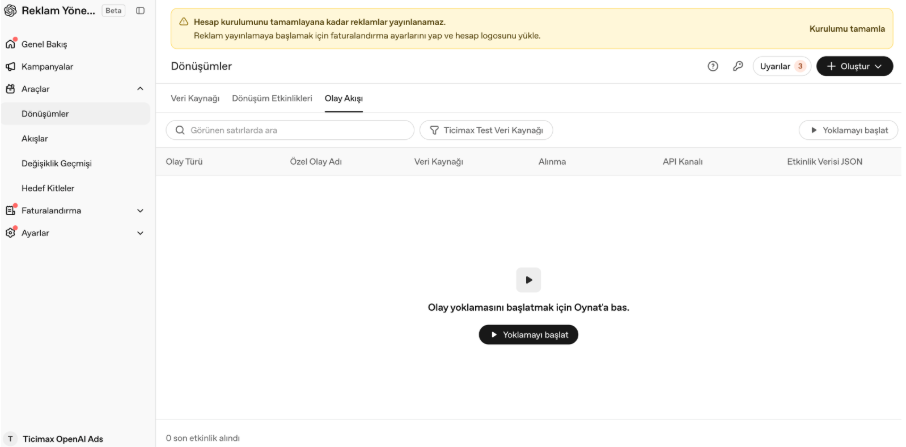The image size is (906, 447).
Task: Click the sidebar collapse icon beside Beta
Action: click(x=140, y=10)
